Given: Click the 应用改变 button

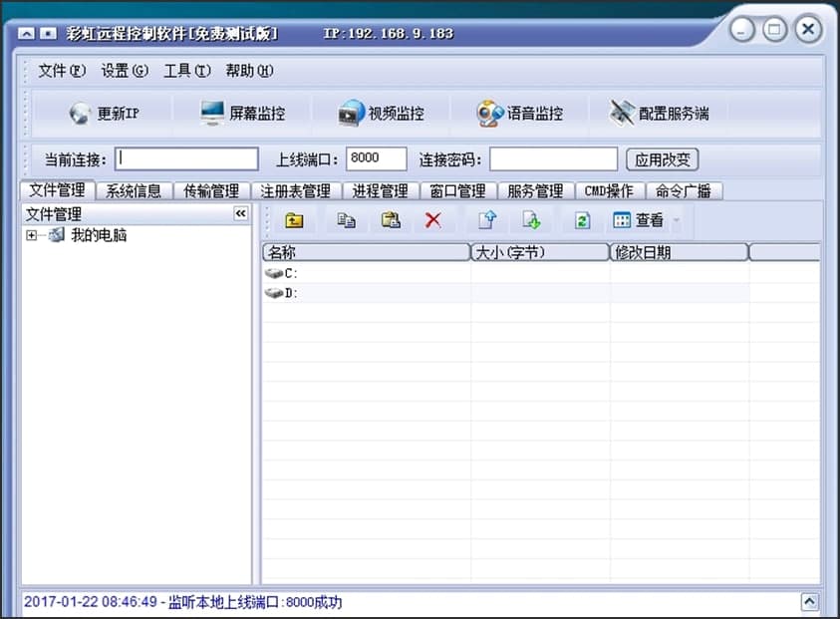Looking at the screenshot, I should pyautogui.click(x=663, y=159).
